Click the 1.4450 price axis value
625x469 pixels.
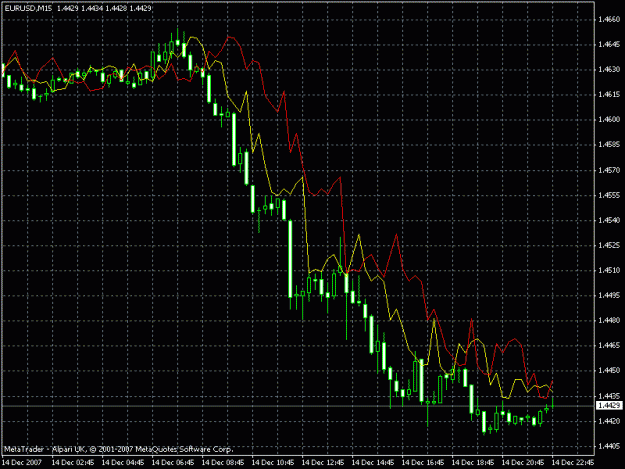(609, 371)
